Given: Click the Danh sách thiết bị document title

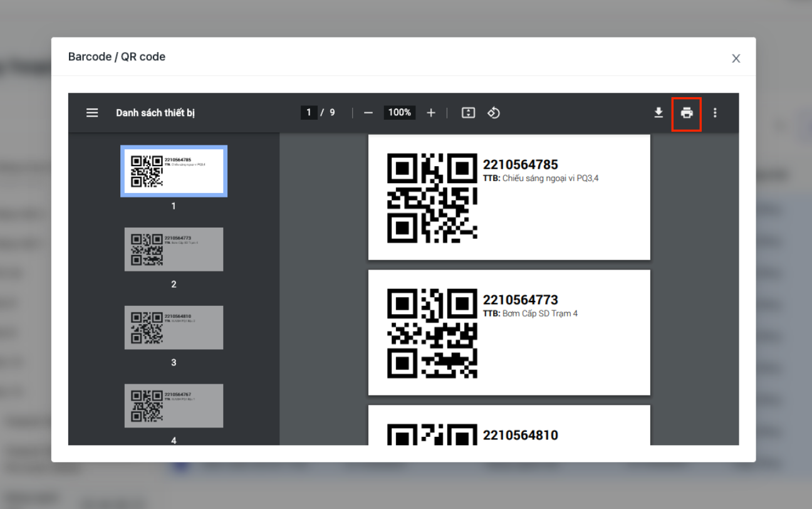Looking at the screenshot, I should coord(155,113).
